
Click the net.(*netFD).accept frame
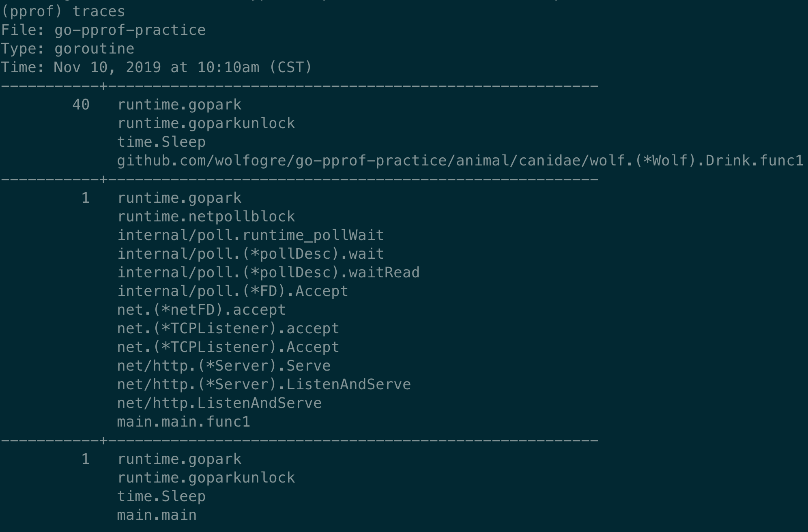click(201, 310)
